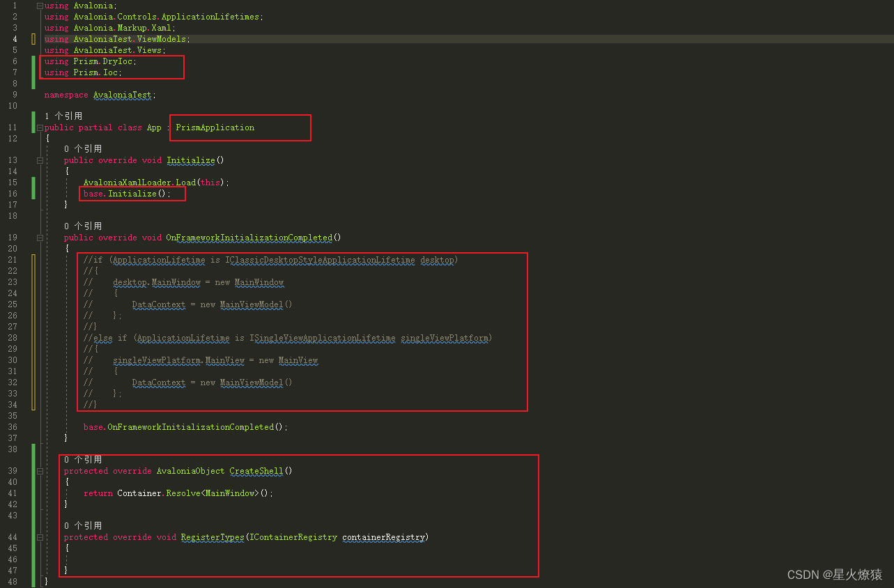Collapse the using directives block at line 1

coord(40,6)
